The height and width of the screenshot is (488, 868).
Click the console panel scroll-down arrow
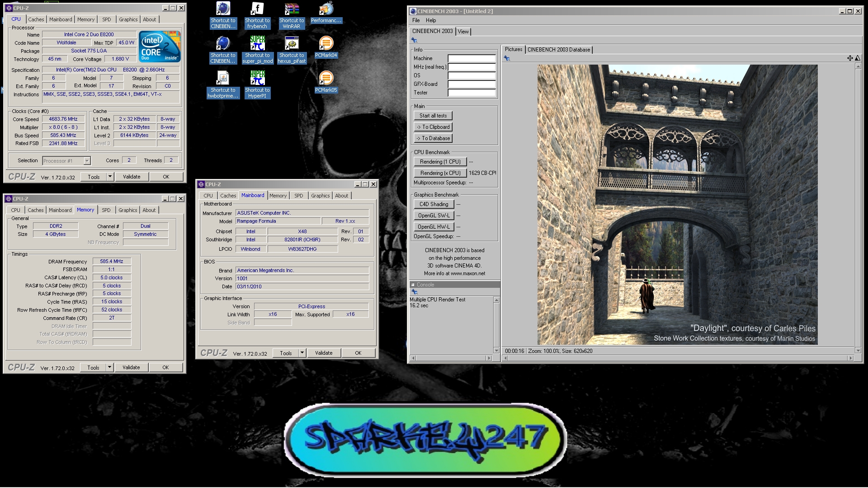pyautogui.click(x=496, y=351)
